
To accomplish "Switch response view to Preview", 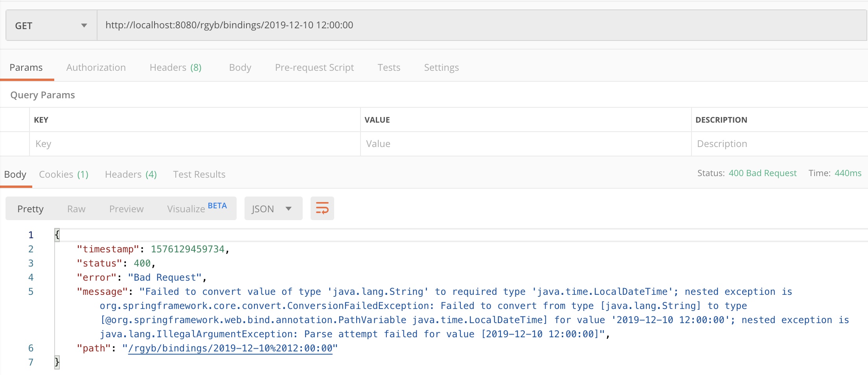I will 126,209.
